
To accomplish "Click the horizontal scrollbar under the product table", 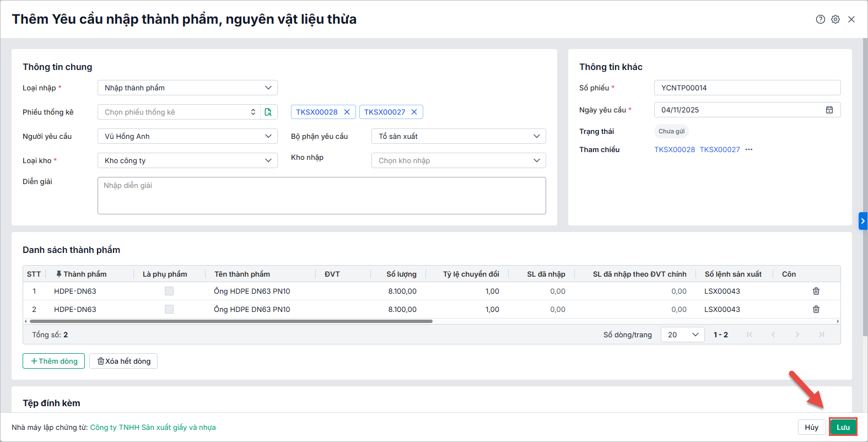I will [231, 321].
